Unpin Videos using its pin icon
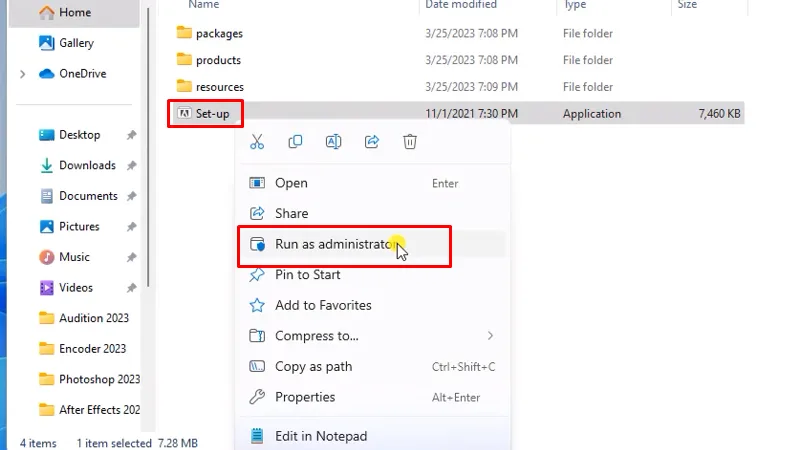Screen dimensions: 800x450 (132, 288)
